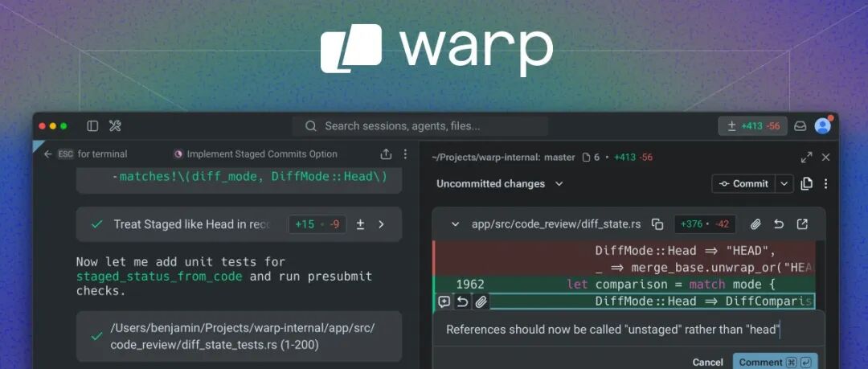Open the diff_state_tests.rs file reference
The height and width of the screenshot is (369, 868).
pyautogui.click(x=239, y=336)
